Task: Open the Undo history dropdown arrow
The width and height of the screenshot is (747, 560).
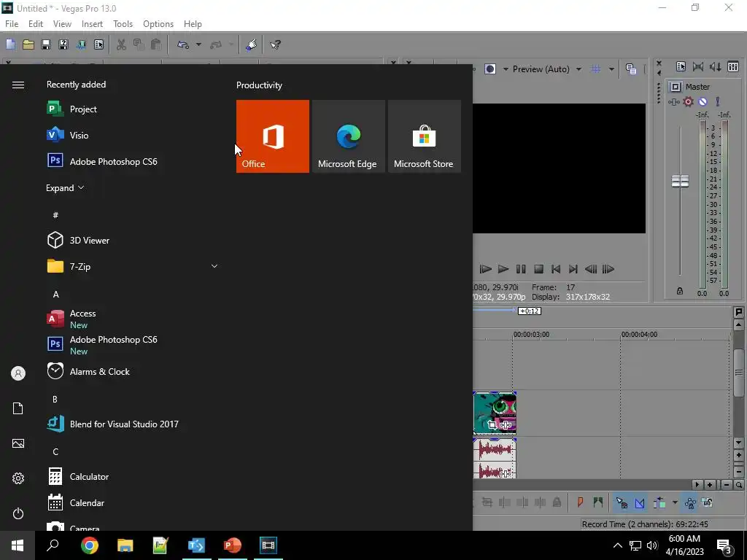Action: pyautogui.click(x=198, y=44)
